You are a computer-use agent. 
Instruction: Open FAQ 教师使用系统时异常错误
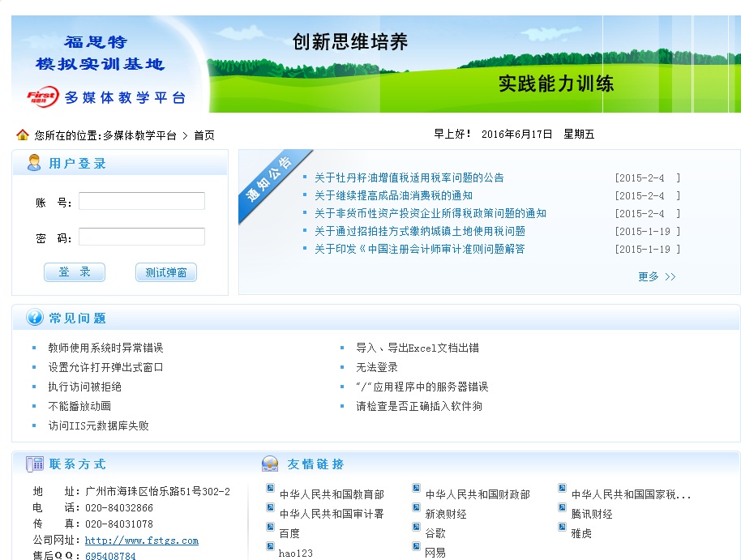(x=105, y=348)
